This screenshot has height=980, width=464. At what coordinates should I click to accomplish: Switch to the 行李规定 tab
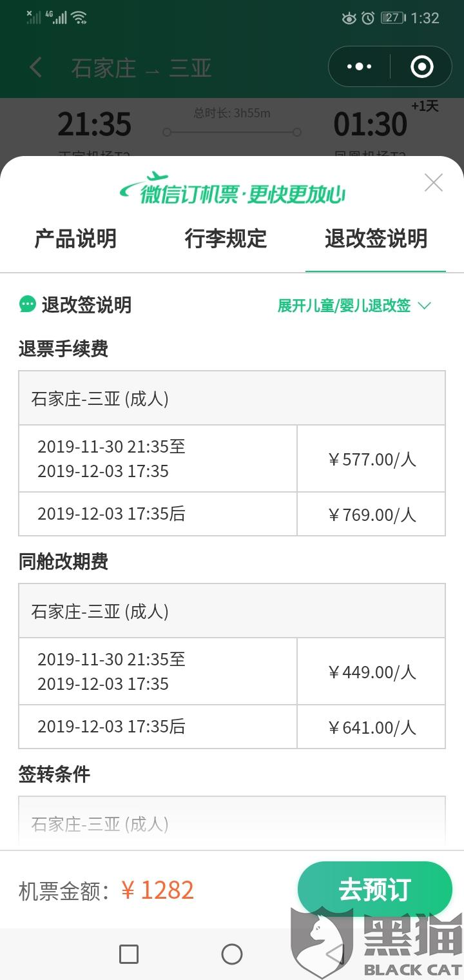(x=226, y=239)
